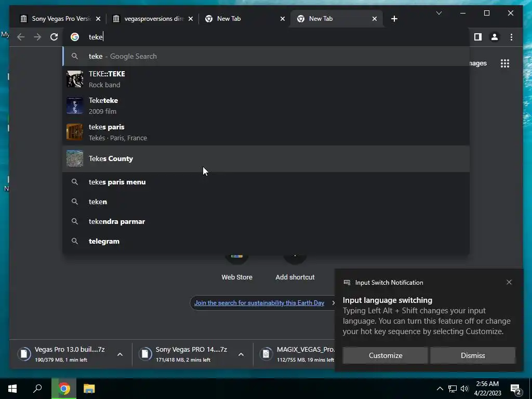Click the Google logo in address bar
This screenshot has height=399, width=532.
[x=75, y=37]
